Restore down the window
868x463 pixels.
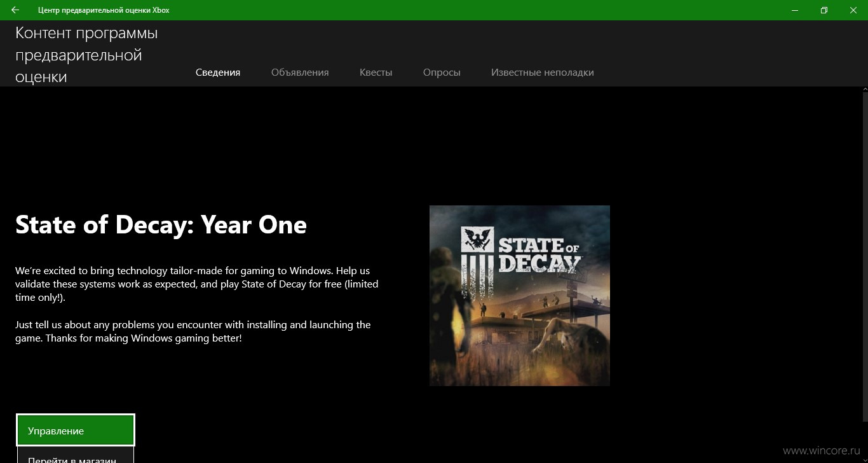pyautogui.click(x=824, y=10)
